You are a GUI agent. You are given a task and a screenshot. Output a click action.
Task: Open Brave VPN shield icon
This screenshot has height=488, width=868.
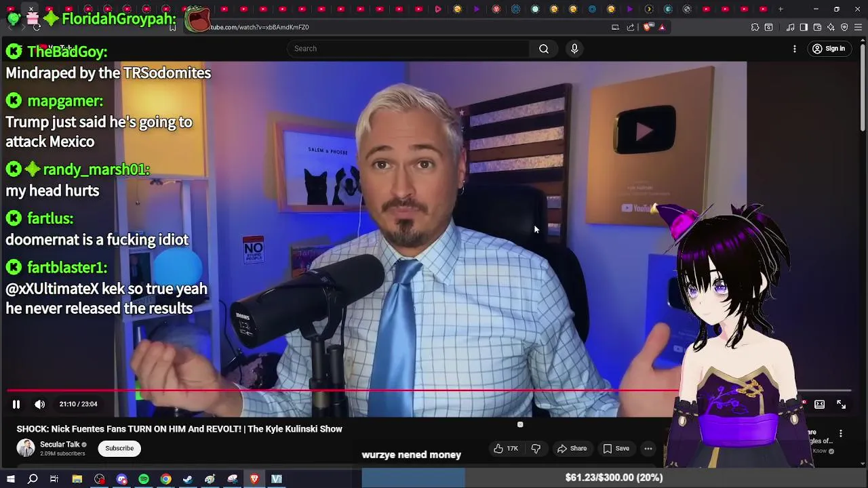(x=844, y=27)
